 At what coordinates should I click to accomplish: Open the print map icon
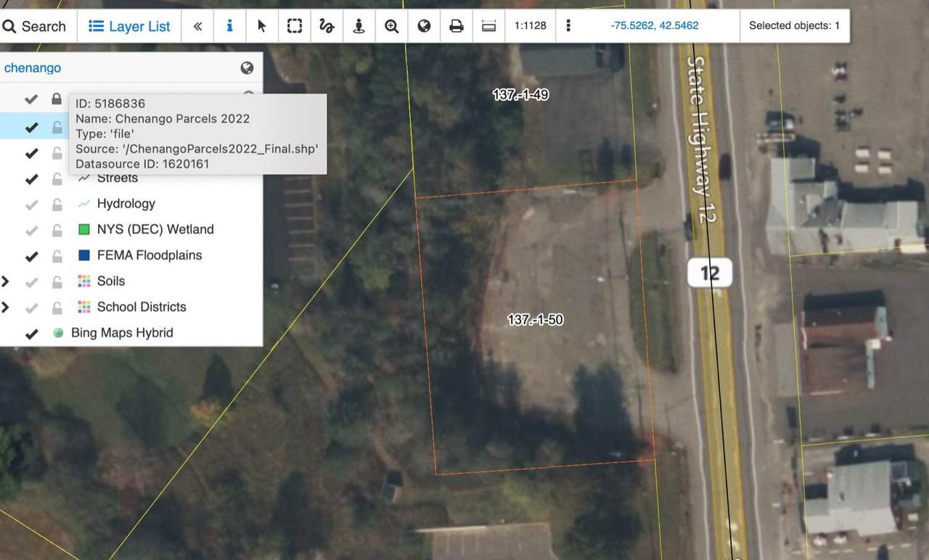pos(457,26)
